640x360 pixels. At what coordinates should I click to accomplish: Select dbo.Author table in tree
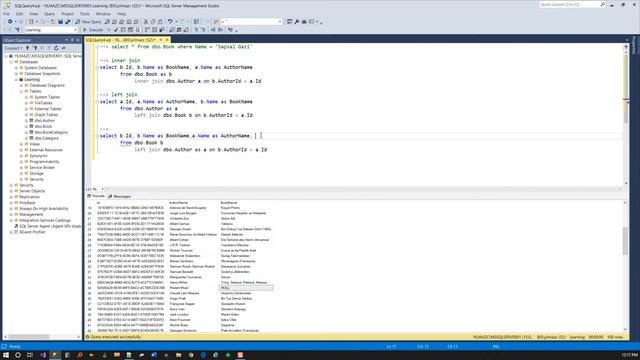point(44,121)
